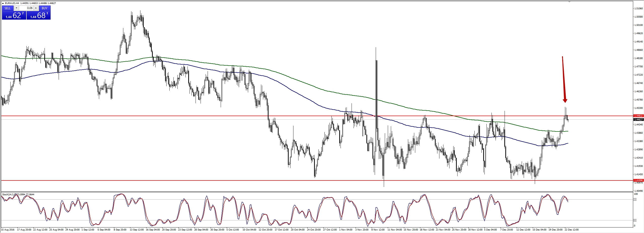The height and width of the screenshot is (233, 644).
Task: Click the 1 Sep 12:00 date label
Action: click(x=88, y=230)
